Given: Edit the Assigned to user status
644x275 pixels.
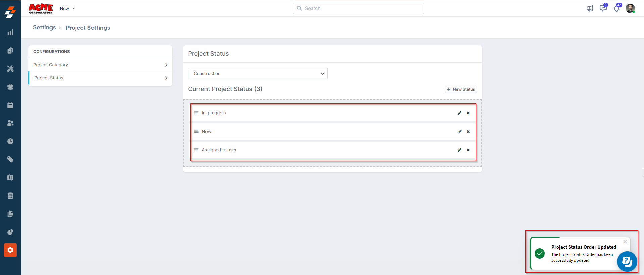Looking at the screenshot, I should (x=459, y=150).
